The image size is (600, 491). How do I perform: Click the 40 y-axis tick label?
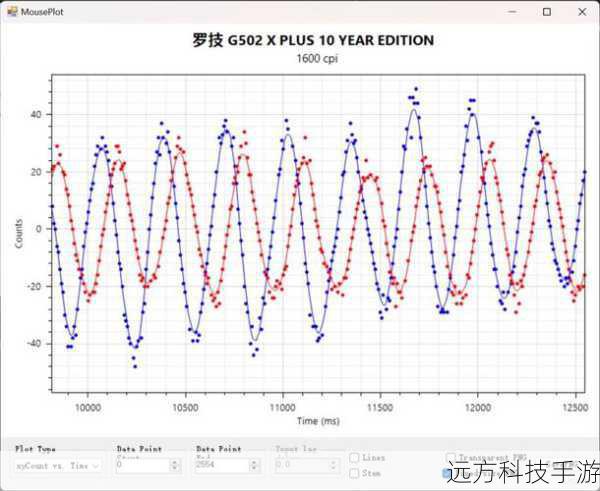pyautogui.click(x=36, y=114)
